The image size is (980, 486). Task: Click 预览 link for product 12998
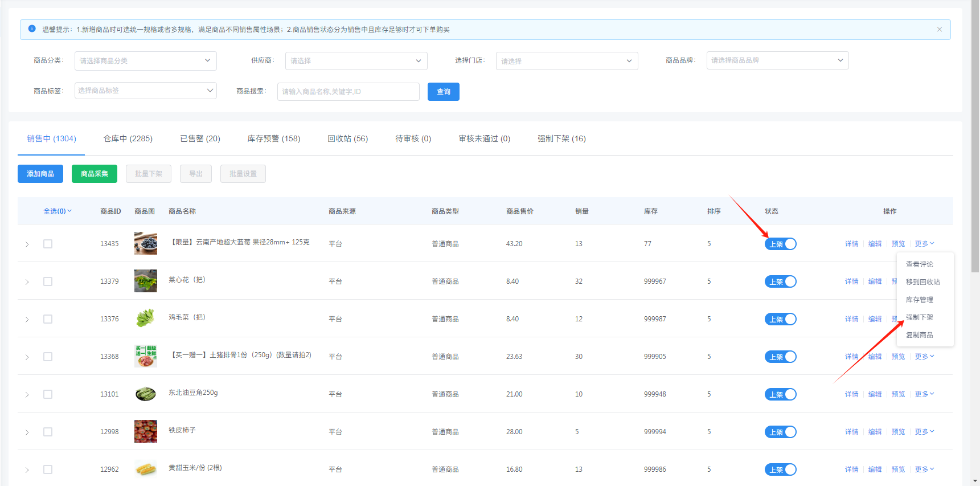(x=899, y=432)
